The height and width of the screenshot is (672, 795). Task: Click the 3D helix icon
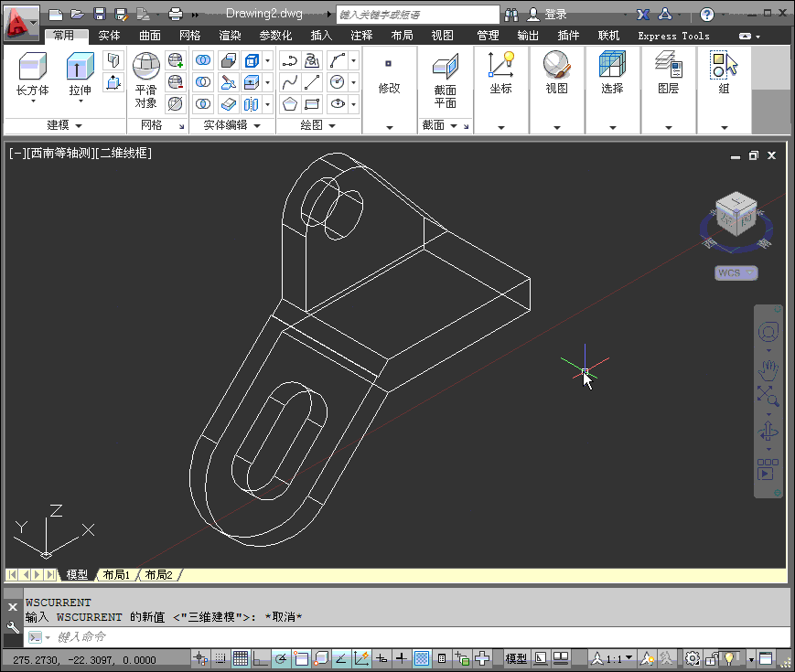(312, 61)
